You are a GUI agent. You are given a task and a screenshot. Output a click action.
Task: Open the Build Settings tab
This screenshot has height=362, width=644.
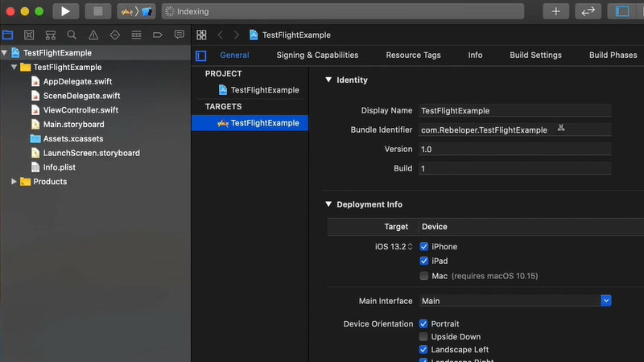(535, 55)
